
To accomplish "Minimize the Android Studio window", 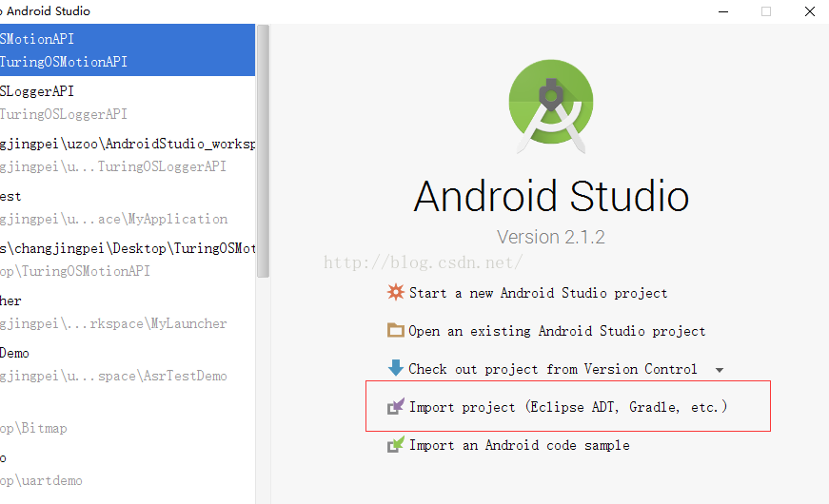I will click(x=723, y=11).
